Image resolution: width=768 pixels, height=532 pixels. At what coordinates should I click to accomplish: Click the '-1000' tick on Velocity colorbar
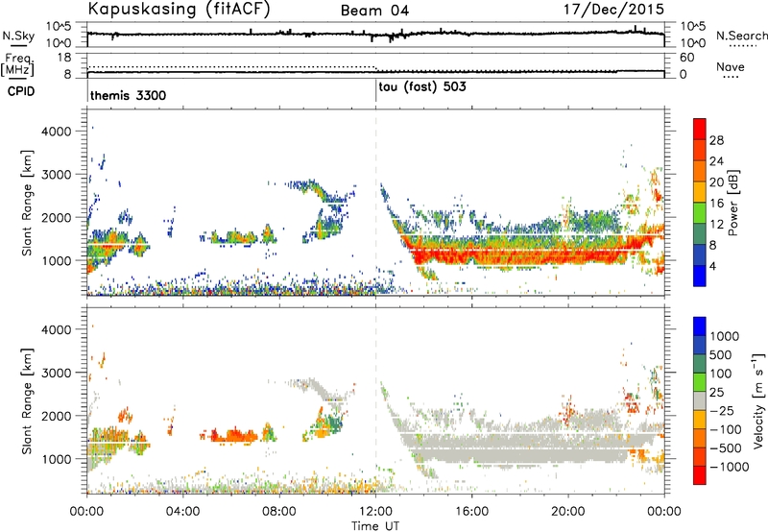[730, 467]
